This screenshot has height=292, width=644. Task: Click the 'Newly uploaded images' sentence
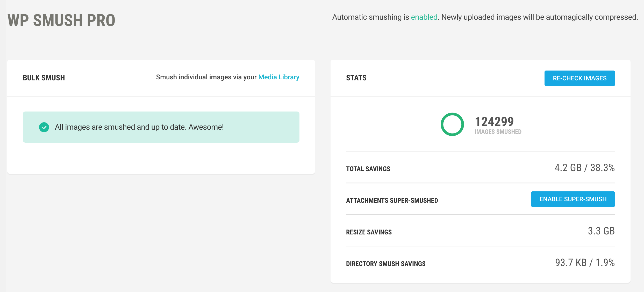[540, 17]
